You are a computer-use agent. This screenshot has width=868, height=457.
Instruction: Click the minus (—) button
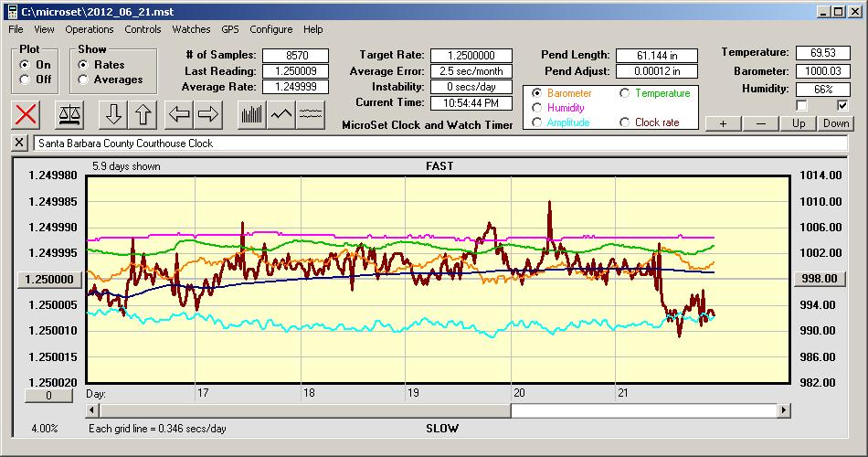point(760,123)
